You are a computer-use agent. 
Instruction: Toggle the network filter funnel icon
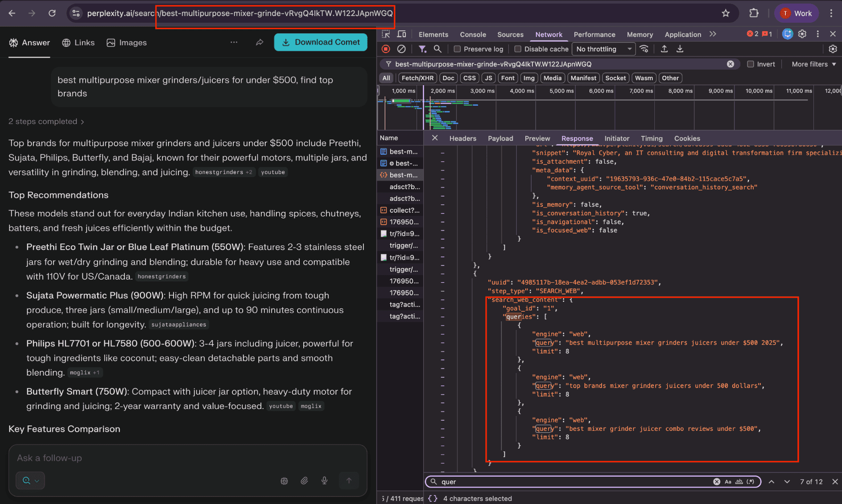point(422,49)
